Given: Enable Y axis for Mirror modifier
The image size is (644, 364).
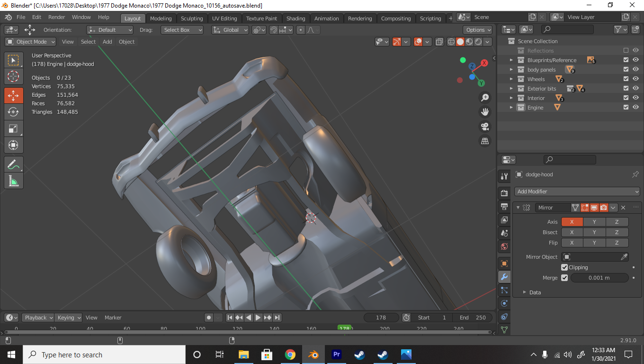Looking at the screenshot, I should (x=594, y=222).
